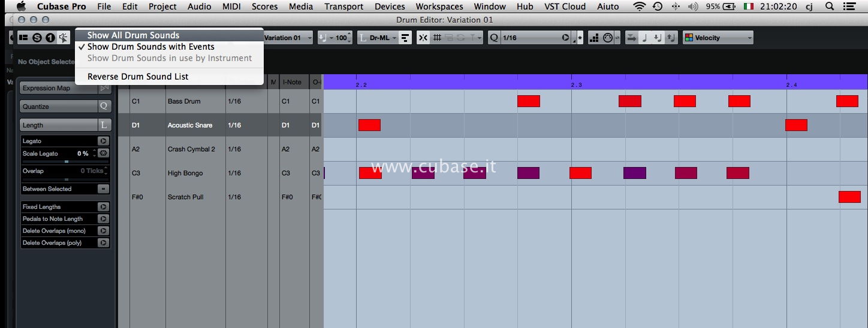868x328 pixels.
Task: Open the MIDI menu
Action: click(x=231, y=7)
